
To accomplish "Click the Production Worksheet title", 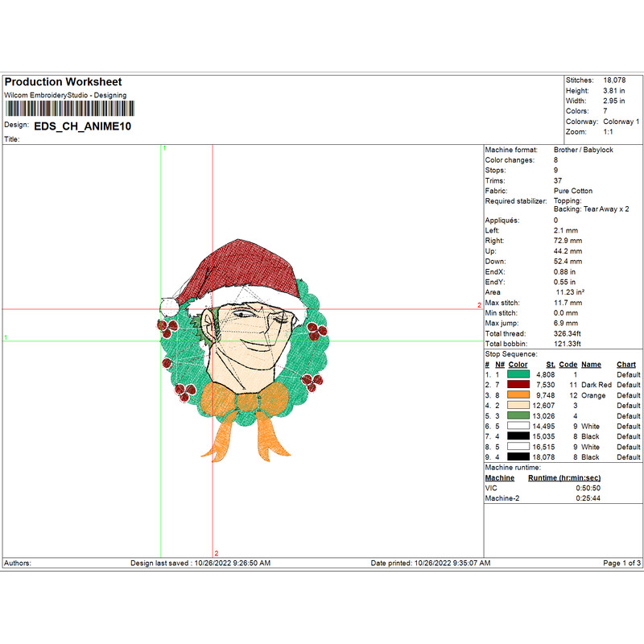I will pos(63,82).
